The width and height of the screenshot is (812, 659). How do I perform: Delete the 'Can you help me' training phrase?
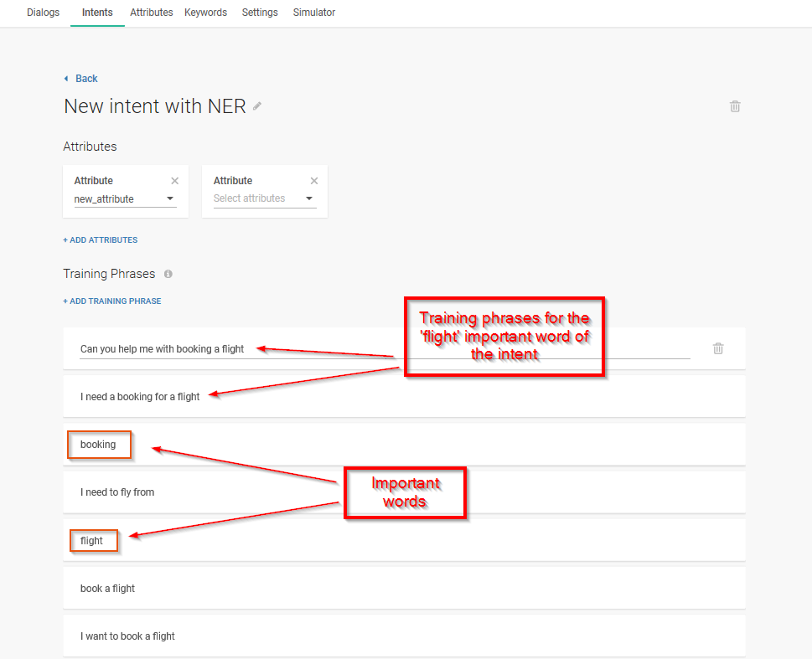[718, 348]
